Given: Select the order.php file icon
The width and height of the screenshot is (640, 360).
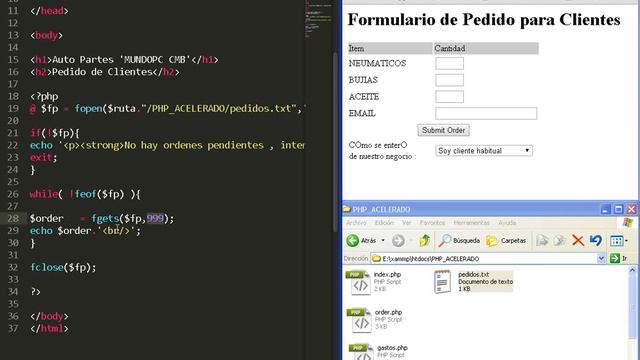Looking at the screenshot, I should [x=359, y=320].
